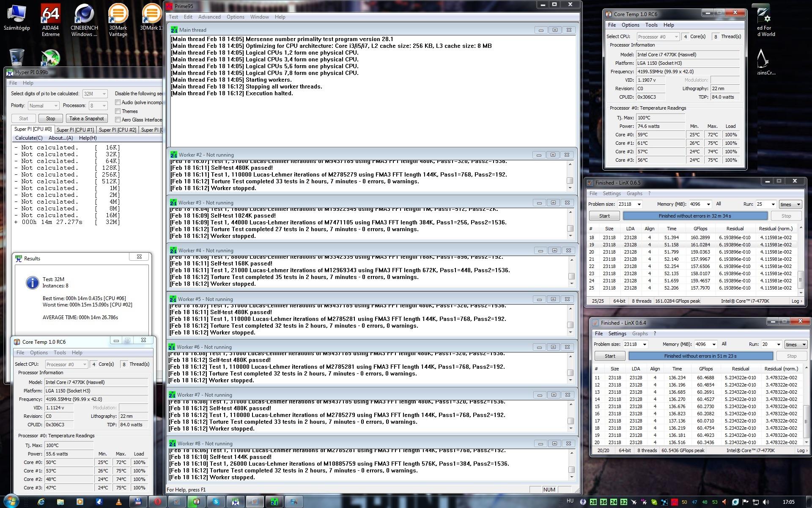Launch VLC cone icon in taskbar
Screen dimensions: 812x508
[119, 502]
